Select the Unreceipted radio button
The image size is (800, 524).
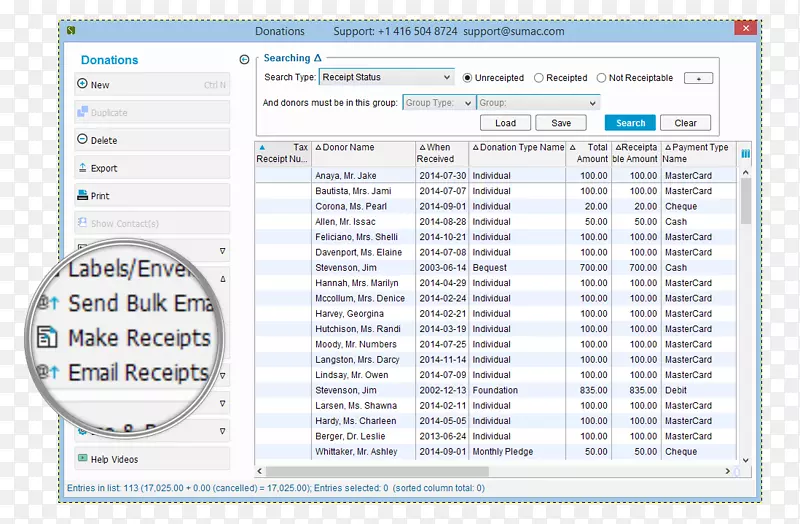click(467, 78)
